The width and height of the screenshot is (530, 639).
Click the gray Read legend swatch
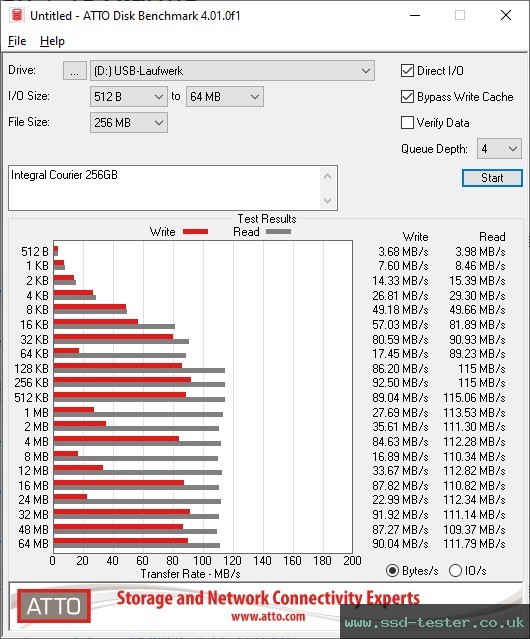pyautogui.click(x=278, y=232)
